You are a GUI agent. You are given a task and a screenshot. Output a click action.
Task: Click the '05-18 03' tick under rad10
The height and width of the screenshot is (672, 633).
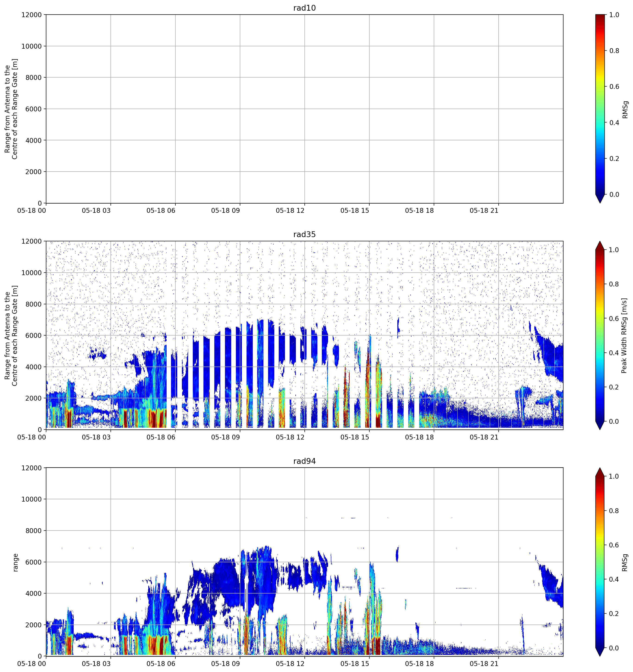(96, 210)
